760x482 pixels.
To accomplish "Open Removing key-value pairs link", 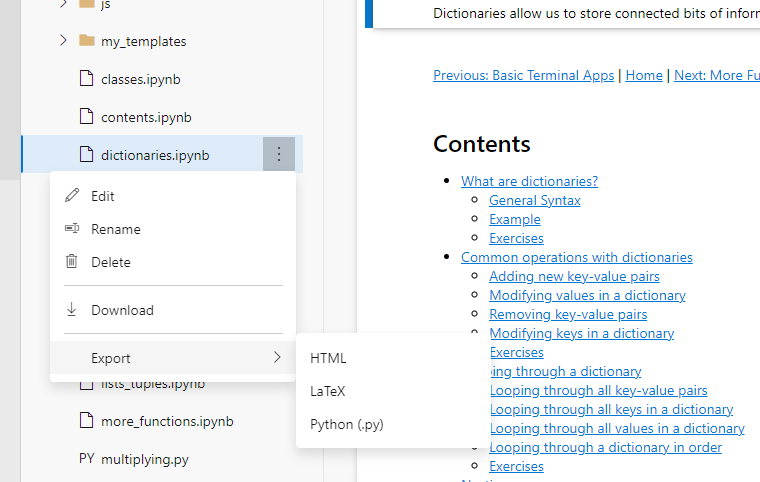I will [568, 314].
